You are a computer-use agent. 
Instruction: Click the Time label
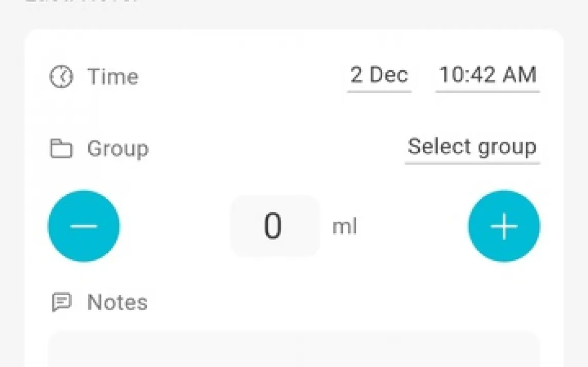tap(113, 77)
